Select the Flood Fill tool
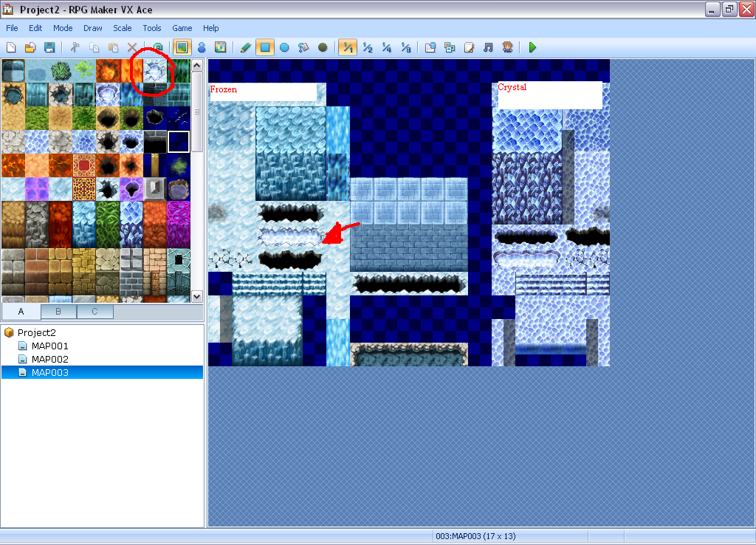The image size is (756, 545). pyautogui.click(x=303, y=47)
